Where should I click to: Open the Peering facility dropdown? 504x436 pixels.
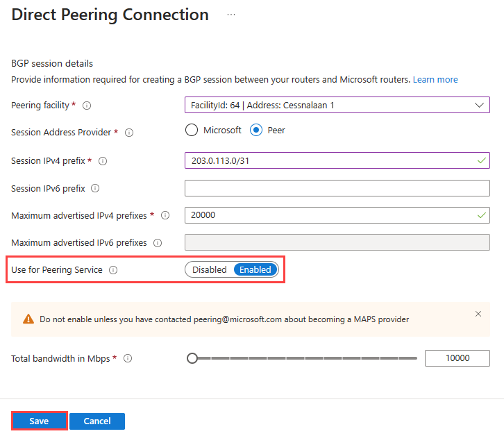click(337, 105)
